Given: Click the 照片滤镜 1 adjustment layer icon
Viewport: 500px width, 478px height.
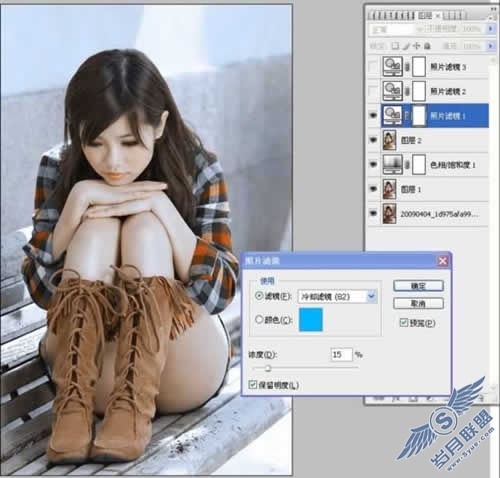Looking at the screenshot, I should pos(393,116).
